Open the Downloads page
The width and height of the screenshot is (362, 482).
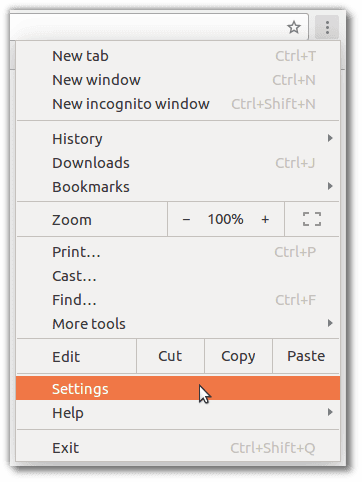[x=178, y=163]
